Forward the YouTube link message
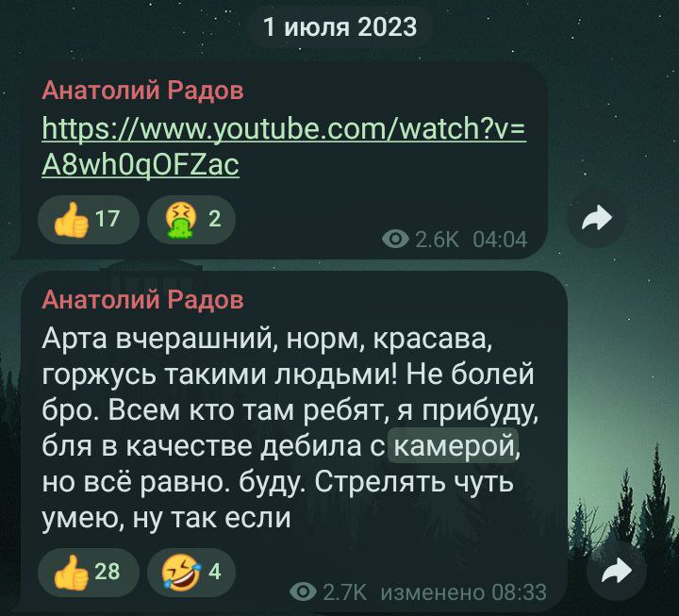679x616 pixels. click(597, 218)
